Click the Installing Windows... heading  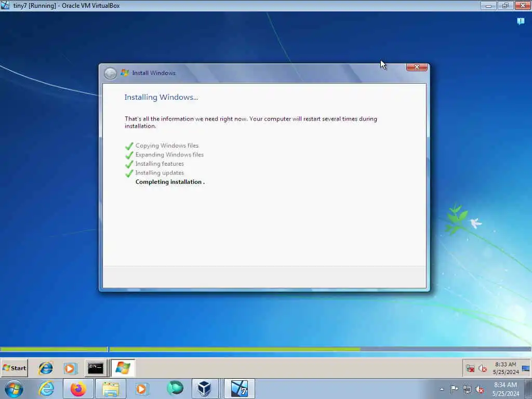click(x=161, y=97)
